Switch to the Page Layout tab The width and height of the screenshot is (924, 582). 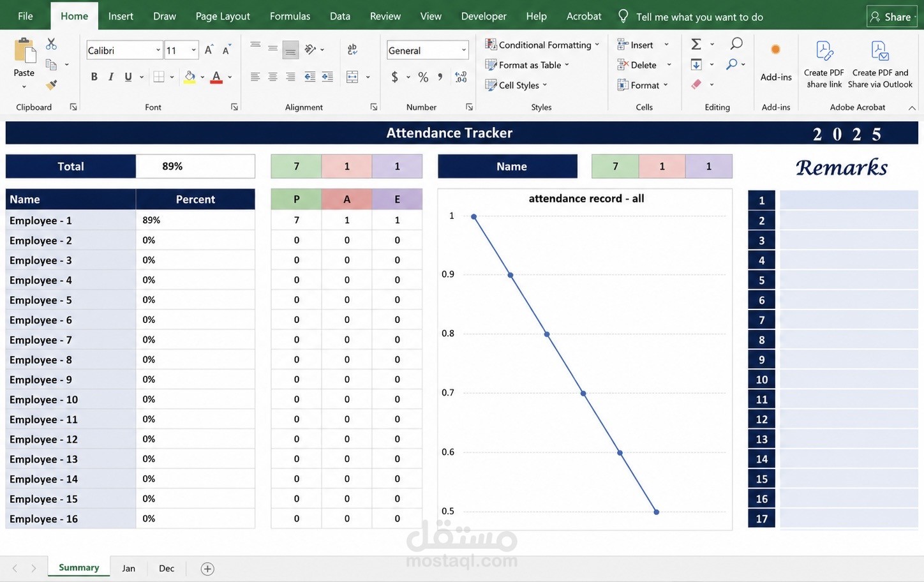click(x=223, y=16)
